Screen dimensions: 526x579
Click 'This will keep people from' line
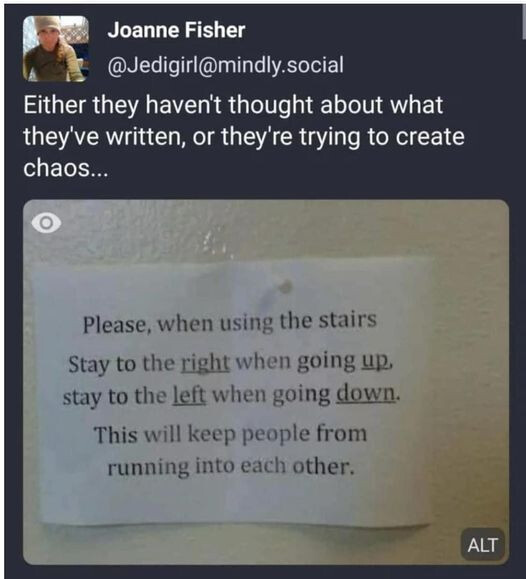(x=230, y=434)
